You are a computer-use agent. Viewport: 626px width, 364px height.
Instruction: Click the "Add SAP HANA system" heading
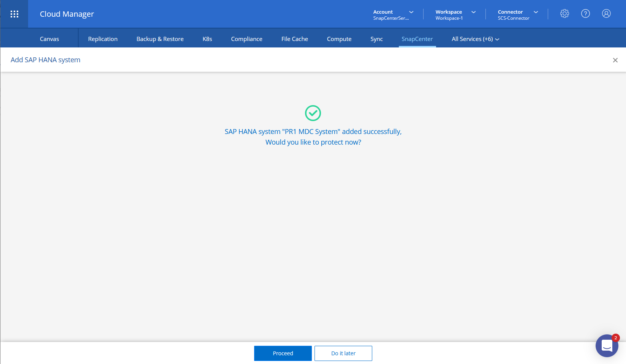(46, 60)
